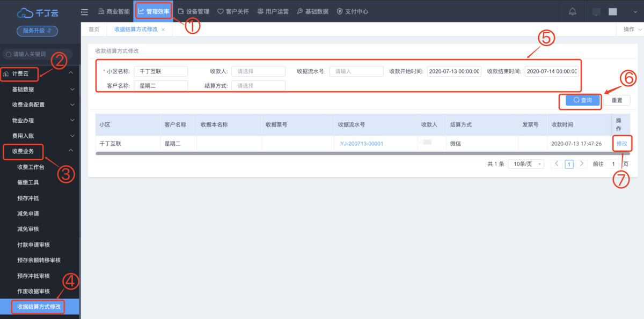This screenshot has height=319, width=644.
Task: Switch to the 首页 tab
Action: [x=94, y=29]
